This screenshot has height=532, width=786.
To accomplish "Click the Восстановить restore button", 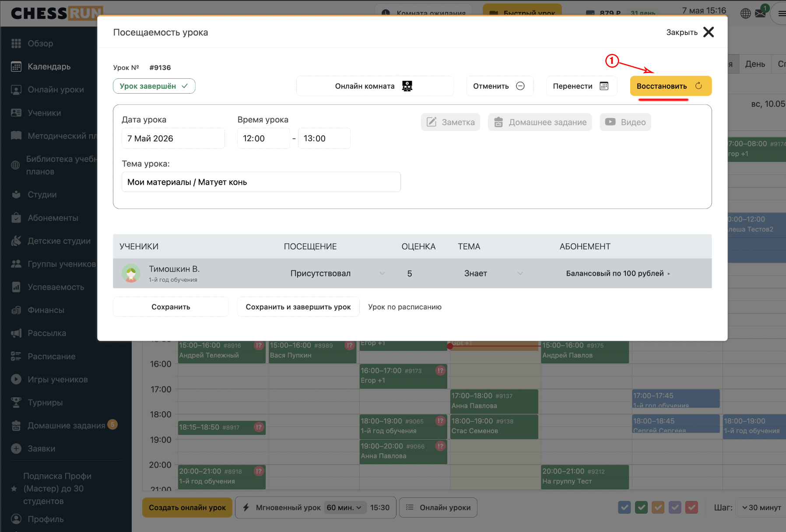I will (670, 86).
